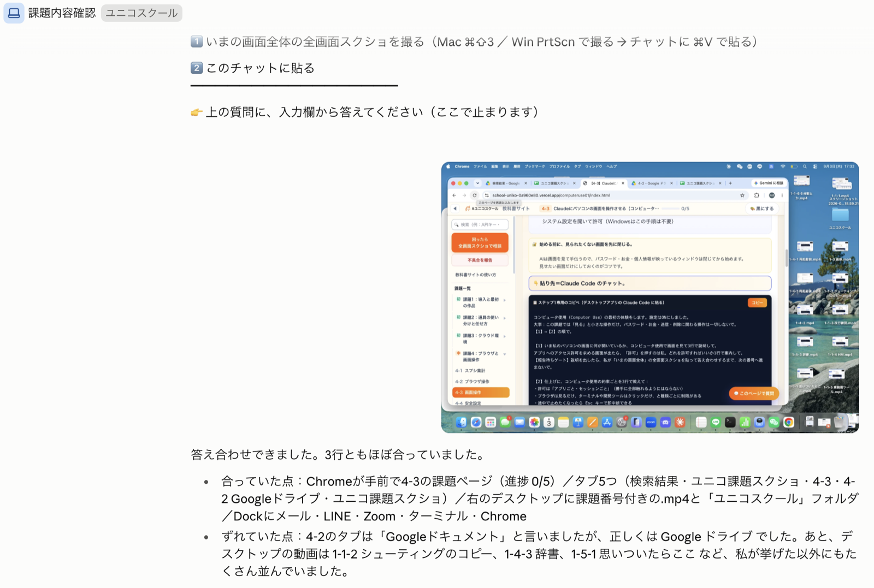Select the 課題内容確認 conversation title
The image size is (874, 588).
(62, 13)
